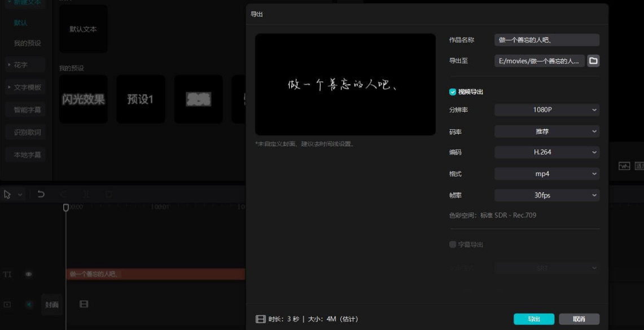Open the 分辨率 resolution dropdown showing 1080P
Screen dimensions: 644x330
click(546, 110)
